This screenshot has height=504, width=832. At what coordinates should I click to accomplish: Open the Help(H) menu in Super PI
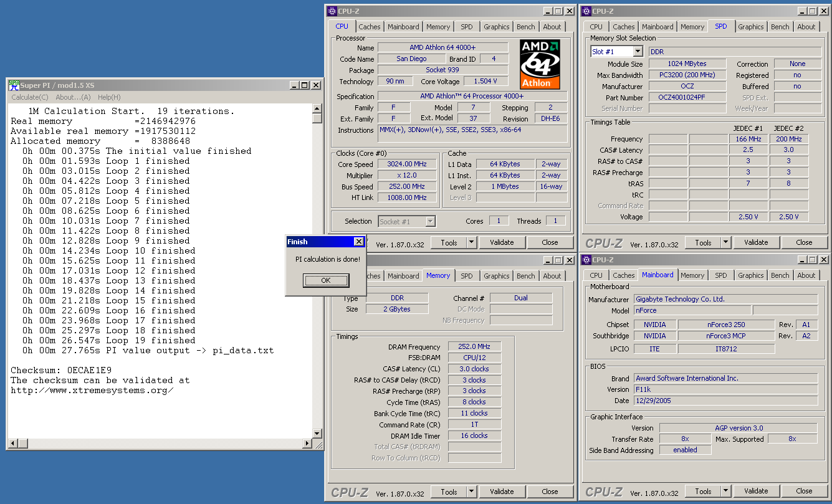109,97
